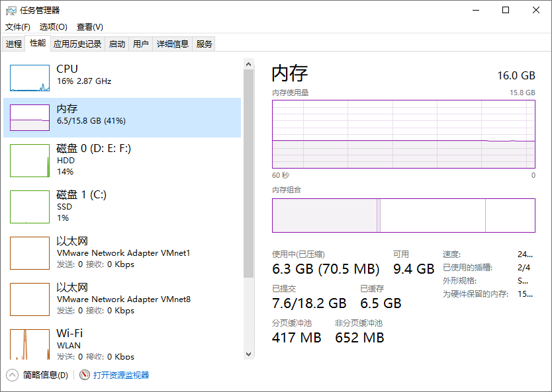This screenshot has height=392, width=552.
Task: Collapse view with 简略信息 chevron icon
Action: tap(13, 375)
